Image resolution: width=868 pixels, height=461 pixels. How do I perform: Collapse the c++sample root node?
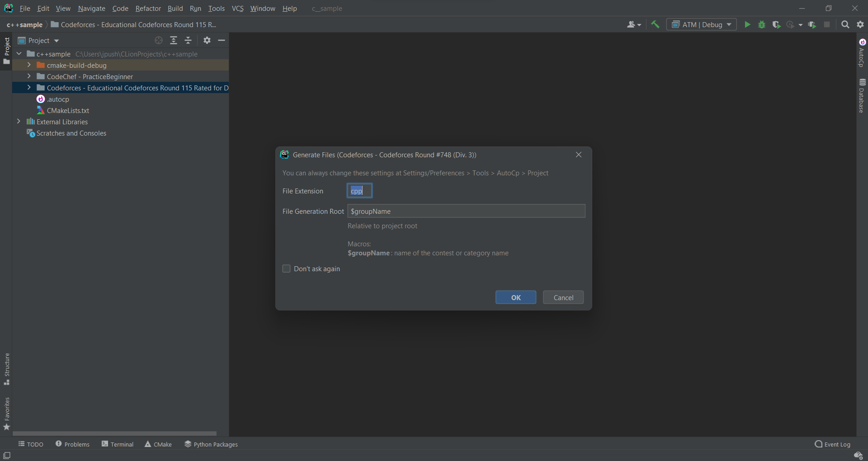tap(19, 54)
